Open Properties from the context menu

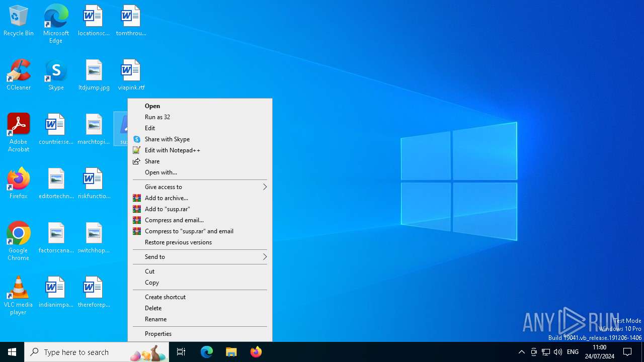tap(200, 334)
